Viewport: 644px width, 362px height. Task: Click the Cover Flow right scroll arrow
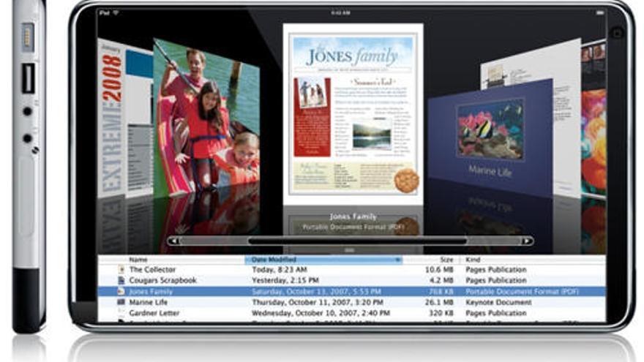click(526, 241)
